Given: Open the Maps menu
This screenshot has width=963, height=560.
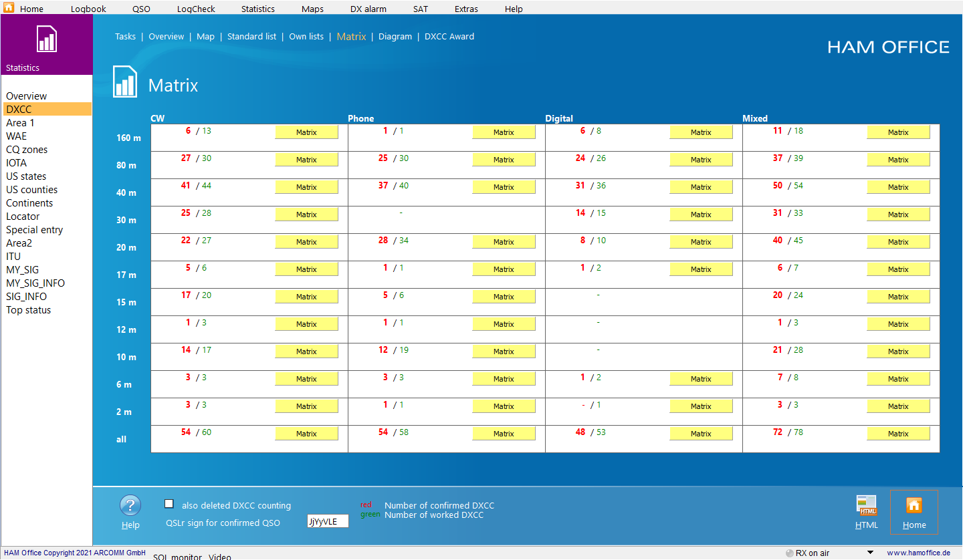Looking at the screenshot, I should point(312,9).
